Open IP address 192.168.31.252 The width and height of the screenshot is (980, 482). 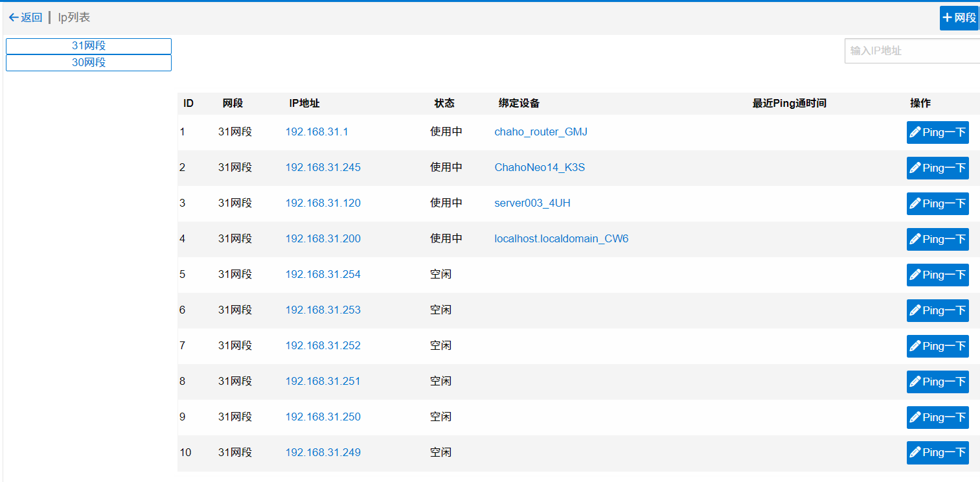point(323,345)
